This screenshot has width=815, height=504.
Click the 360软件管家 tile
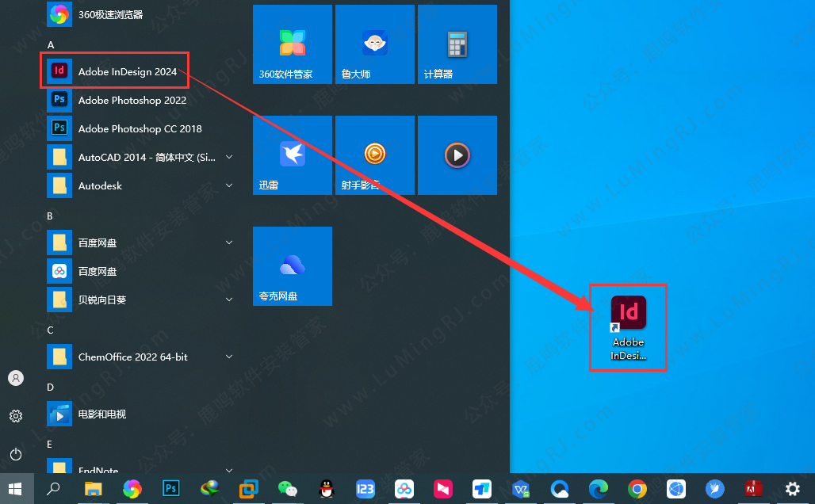coord(293,44)
